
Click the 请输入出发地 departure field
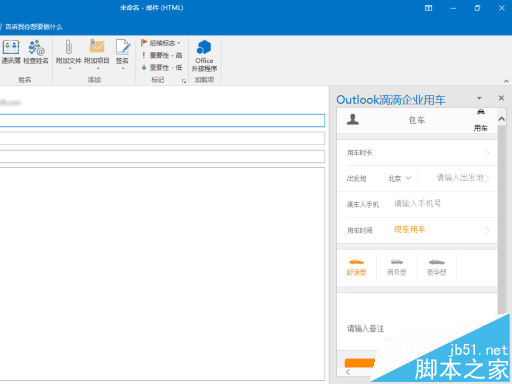click(x=460, y=178)
